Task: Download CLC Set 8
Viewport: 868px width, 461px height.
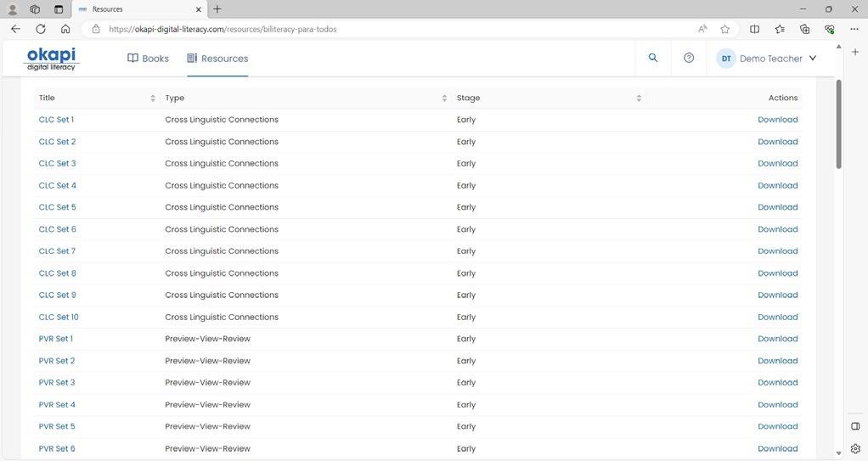Action: pos(778,273)
